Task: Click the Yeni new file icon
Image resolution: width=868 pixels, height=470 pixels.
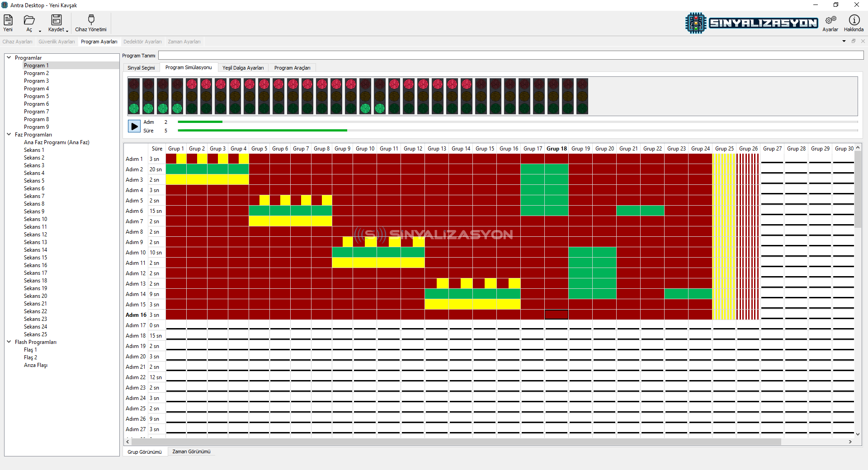Action: tap(8, 20)
